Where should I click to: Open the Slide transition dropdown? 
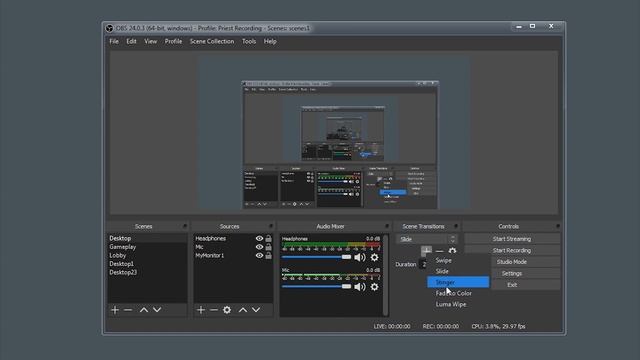(427, 239)
